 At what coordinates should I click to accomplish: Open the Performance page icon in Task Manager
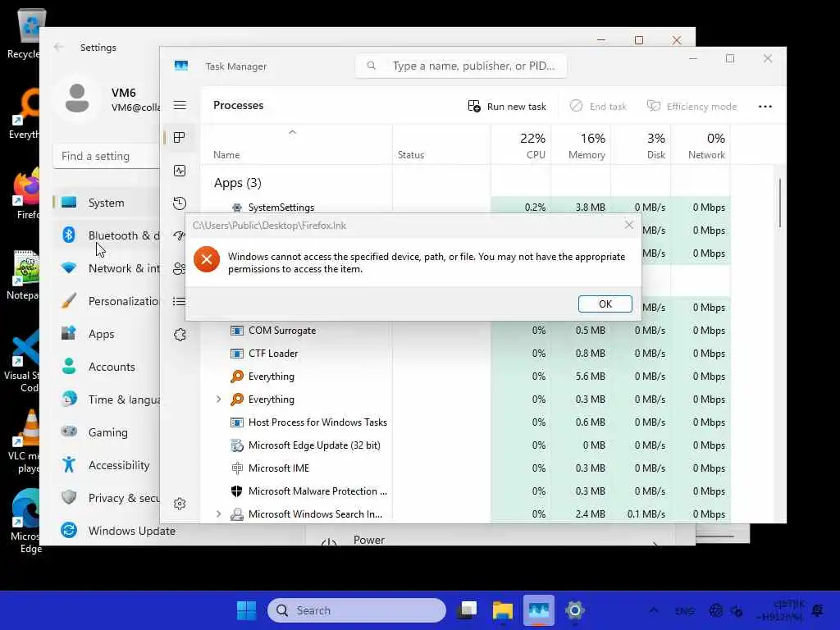tap(180, 171)
